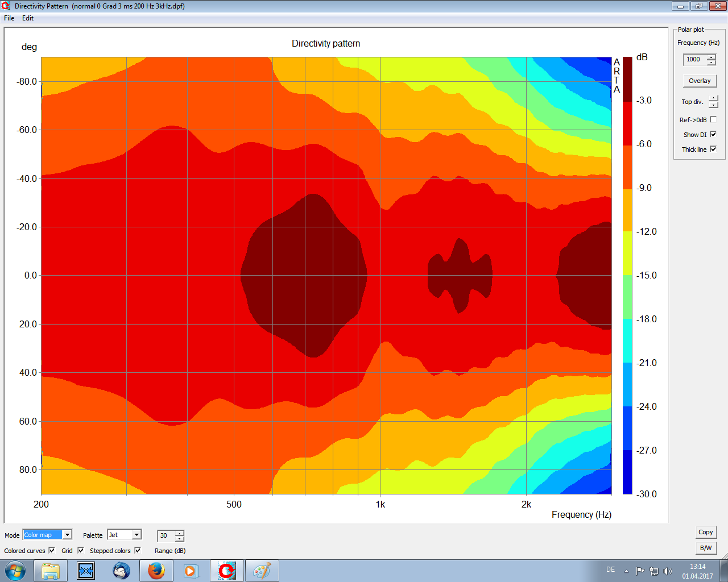The width and height of the screenshot is (728, 582).
Task: Open Firefox from the taskbar
Action: pyautogui.click(x=156, y=571)
